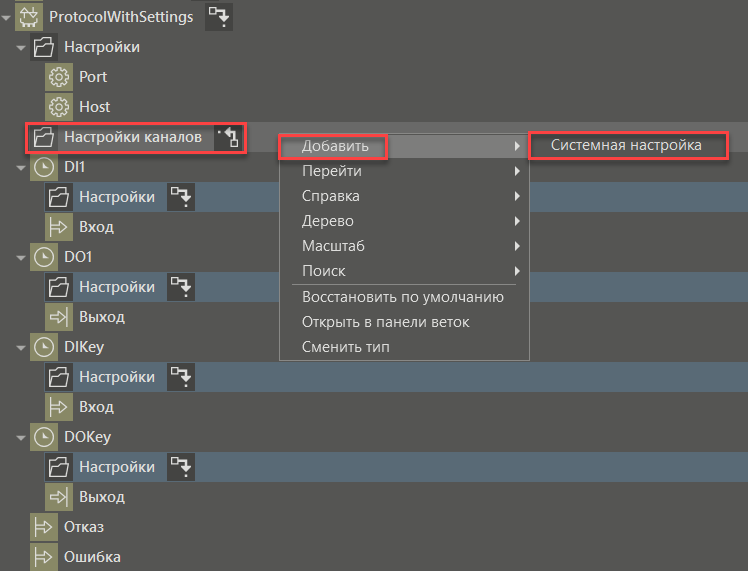Collapse the DO1 channel node

click(x=21, y=258)
